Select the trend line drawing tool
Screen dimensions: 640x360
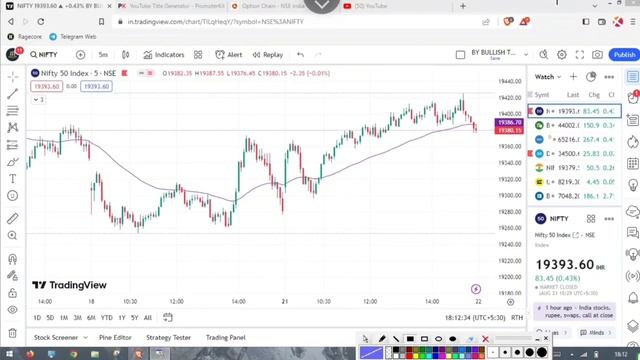coord(13,93)
